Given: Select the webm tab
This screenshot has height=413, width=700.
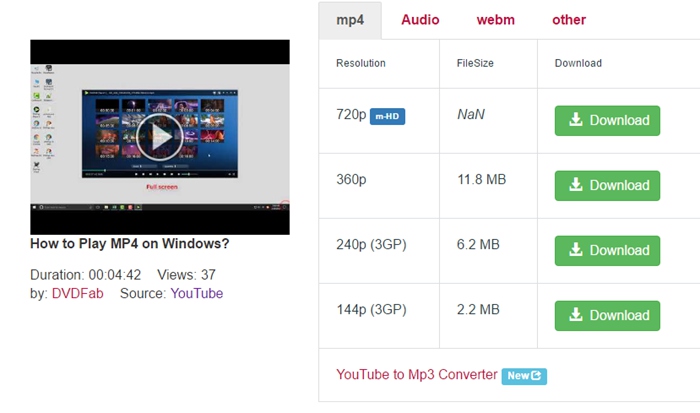Looking at the screenshot, I should [496, 20].
